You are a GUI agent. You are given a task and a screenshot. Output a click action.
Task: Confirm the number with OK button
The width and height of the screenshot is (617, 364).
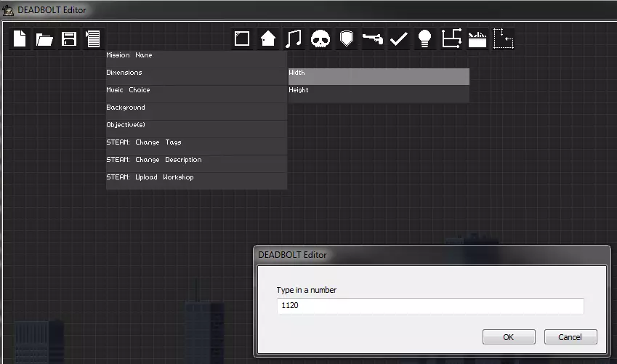[x=509, y=337]
